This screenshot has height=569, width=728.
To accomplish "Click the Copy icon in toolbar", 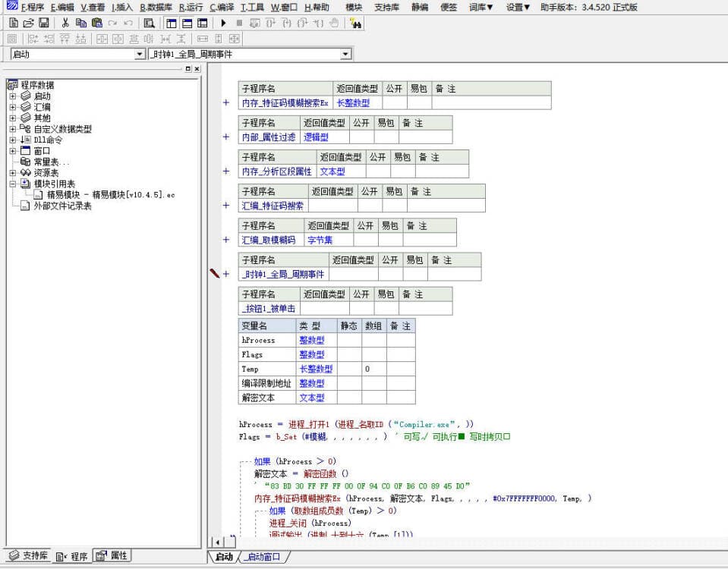I will tap(81, 23).
